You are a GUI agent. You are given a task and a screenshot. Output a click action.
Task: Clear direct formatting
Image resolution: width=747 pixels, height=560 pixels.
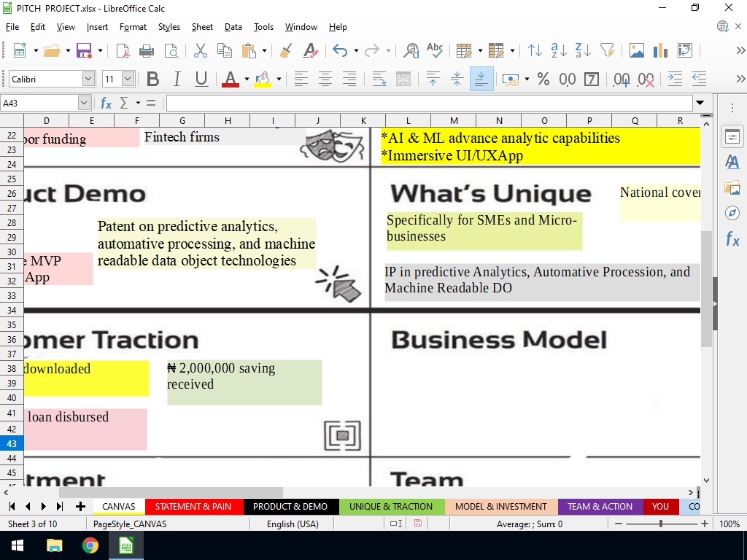[x=311, y=50]
